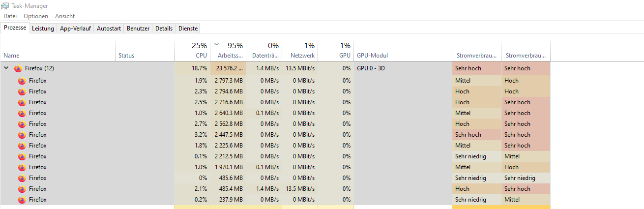The height and width of the screenshot is (209, 644).
Task: Open the Datei menu
Action: point(10,16)
